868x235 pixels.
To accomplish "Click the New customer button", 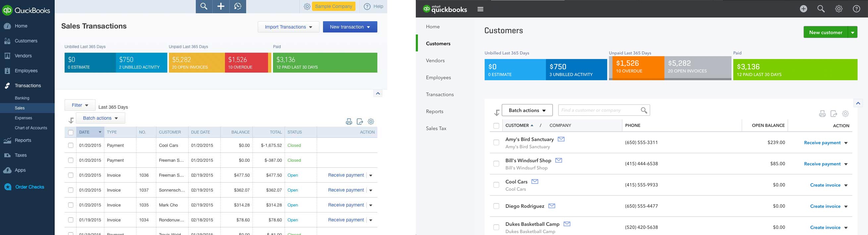I will pyautogui.click(x=826, y=32).
